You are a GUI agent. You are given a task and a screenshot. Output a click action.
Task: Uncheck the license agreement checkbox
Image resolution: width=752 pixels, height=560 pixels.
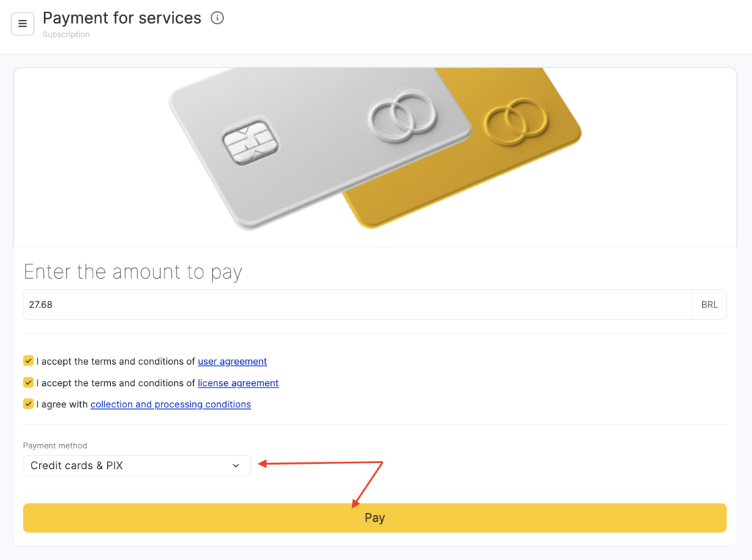pyautogui.click(x=29, y=382)
